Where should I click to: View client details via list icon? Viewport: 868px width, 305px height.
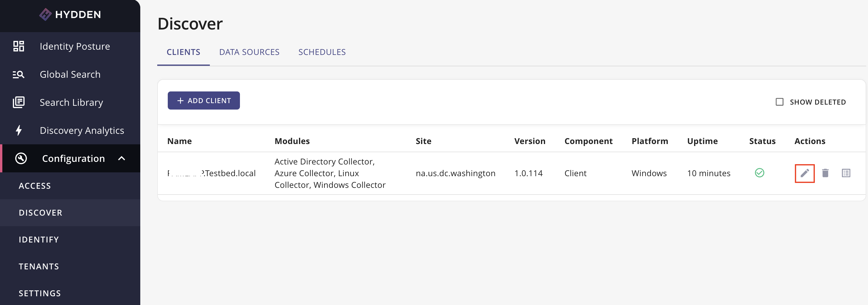[846, 173]
